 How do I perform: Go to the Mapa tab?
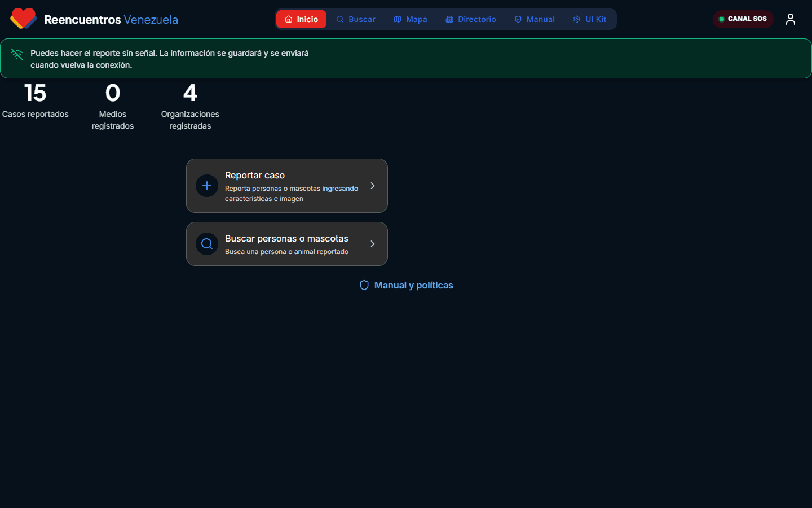click(411, 19)
